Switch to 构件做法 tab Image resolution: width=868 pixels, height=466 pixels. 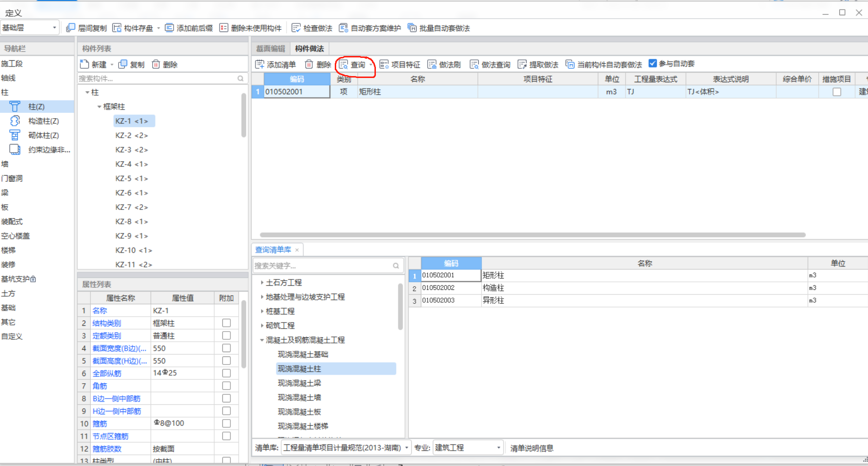click(x=309, y=49)
